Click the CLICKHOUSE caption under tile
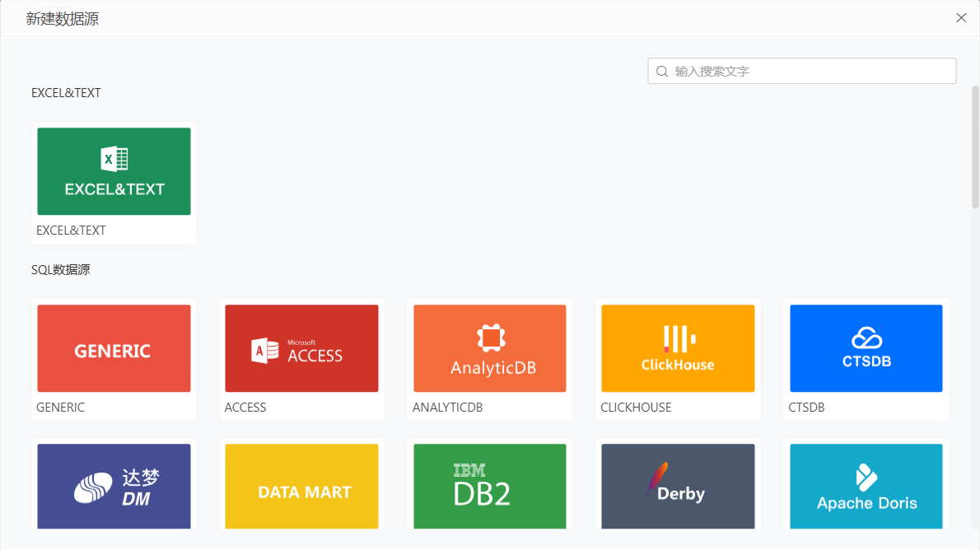 636,408
